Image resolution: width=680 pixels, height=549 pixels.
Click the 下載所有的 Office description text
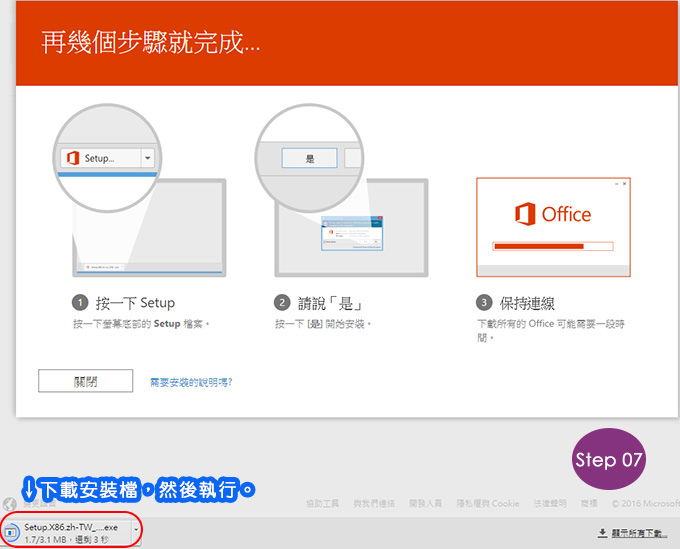(x=551, y=330)
